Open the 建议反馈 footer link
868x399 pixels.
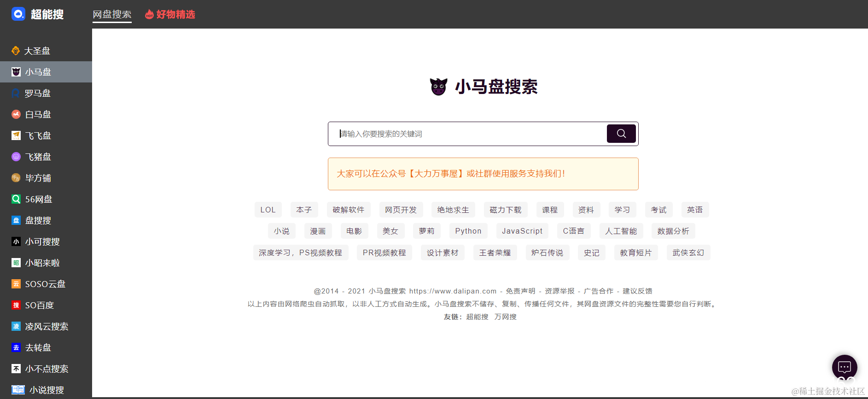pyautogui.click(x=638, y=291)
